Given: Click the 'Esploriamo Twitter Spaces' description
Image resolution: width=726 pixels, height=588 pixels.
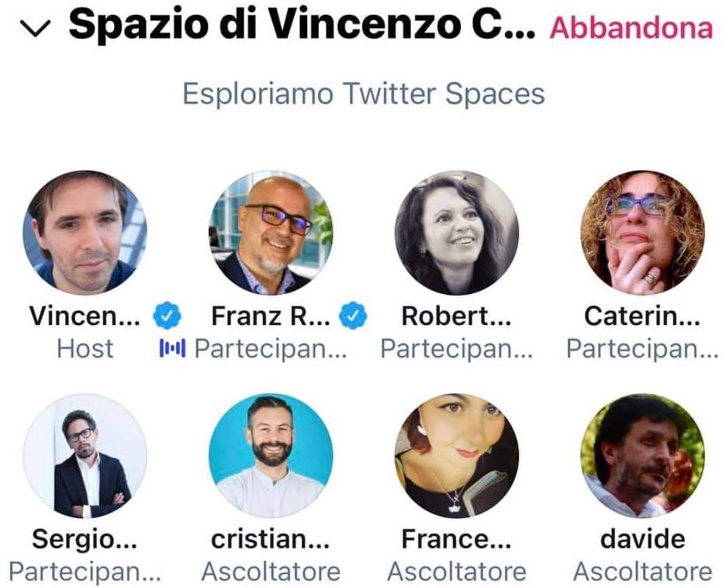Looking at the screenshot, I should (x=364, y=94).
